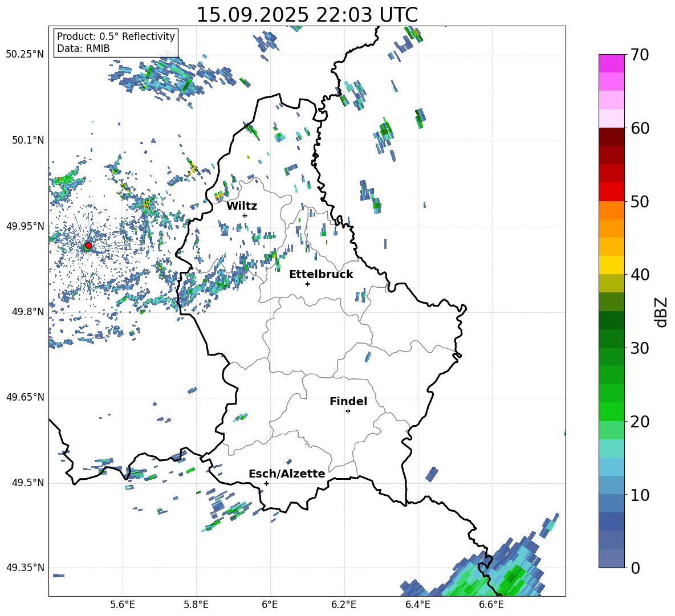Click the 0 tick label on colorbar
Screen dimensions: 675x616
coord(635,568)
